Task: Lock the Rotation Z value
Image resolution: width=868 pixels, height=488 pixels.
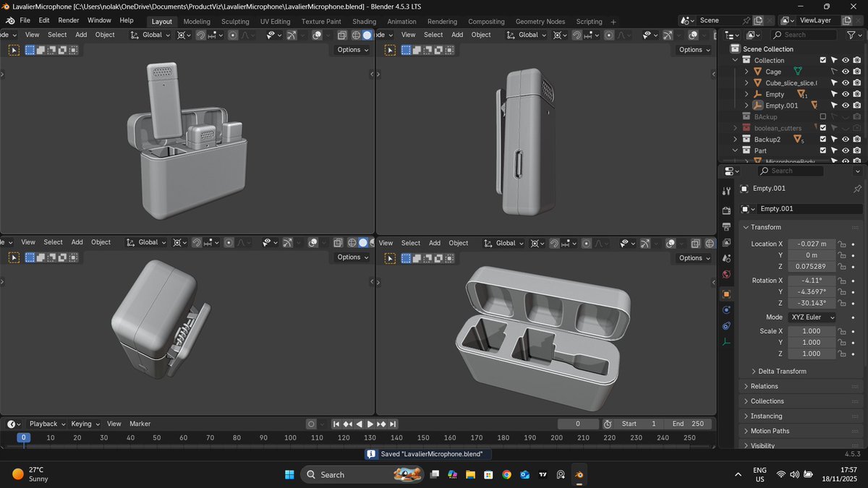Action: pos(842,303)
